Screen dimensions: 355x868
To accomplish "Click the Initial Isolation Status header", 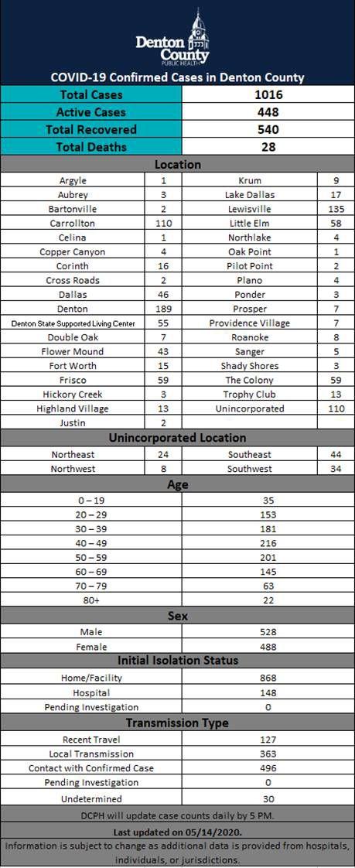I will click(x=177, y=661).
